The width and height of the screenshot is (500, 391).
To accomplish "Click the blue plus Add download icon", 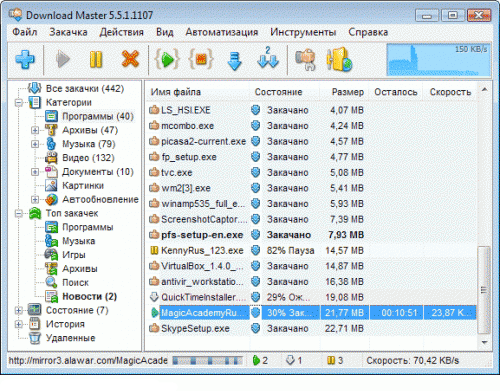I will [25, 60].
